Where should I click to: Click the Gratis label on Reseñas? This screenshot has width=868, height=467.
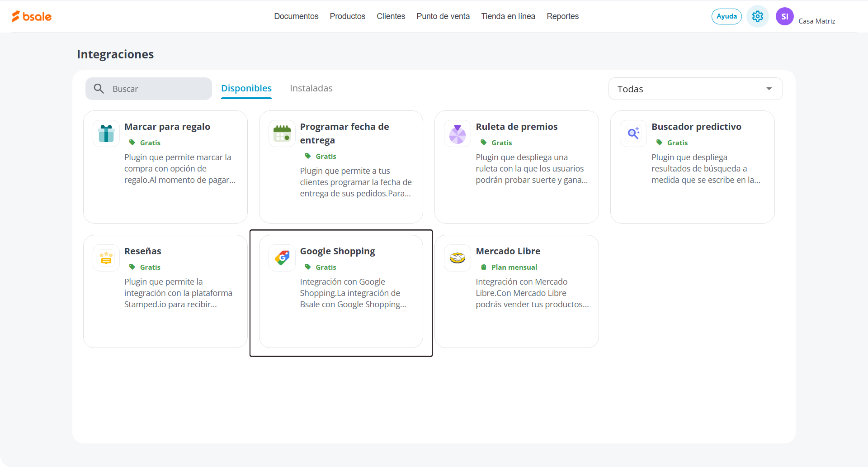click(150, 267)
